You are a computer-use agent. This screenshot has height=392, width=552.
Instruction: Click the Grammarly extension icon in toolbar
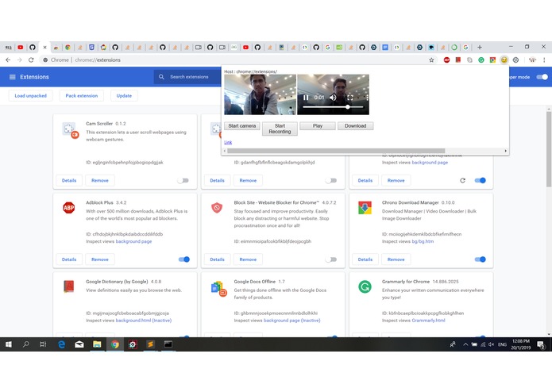[x=481, y=60]
